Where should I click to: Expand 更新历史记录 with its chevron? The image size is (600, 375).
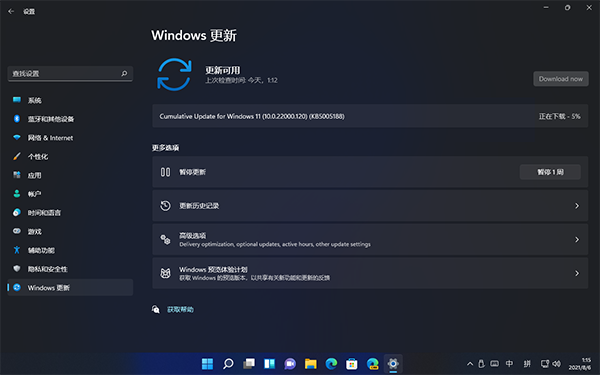click(x=577, y=206)
